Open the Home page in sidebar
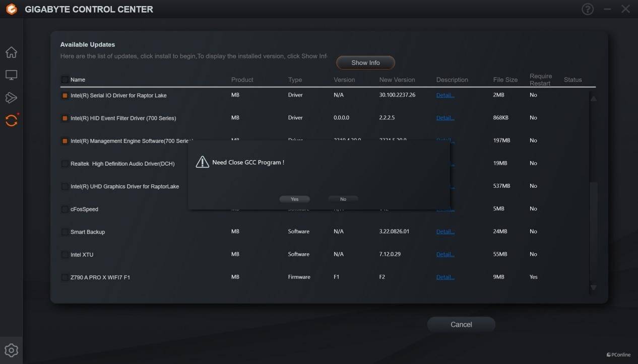The width and height of the screenshot is (638, 364). [11, 52]
